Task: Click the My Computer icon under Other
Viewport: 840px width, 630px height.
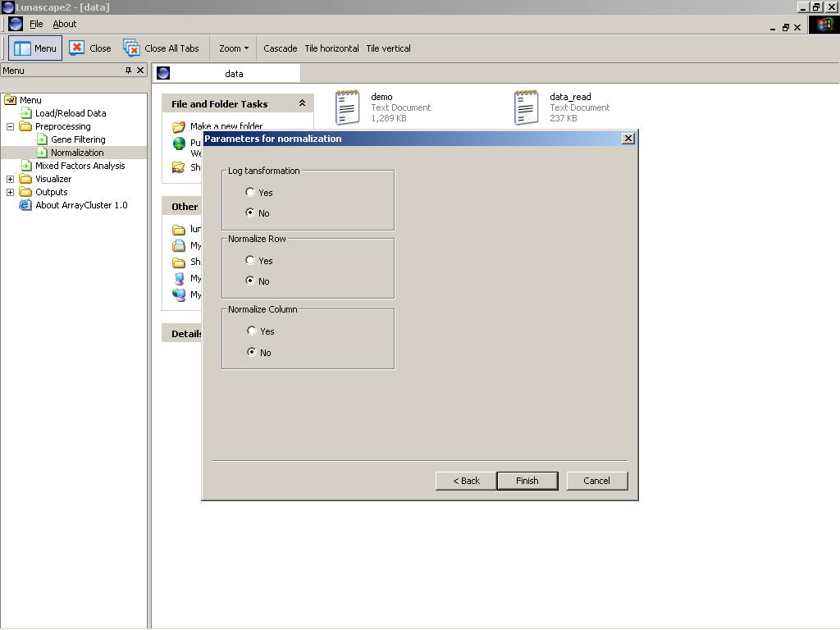Action: coord(179,279)
